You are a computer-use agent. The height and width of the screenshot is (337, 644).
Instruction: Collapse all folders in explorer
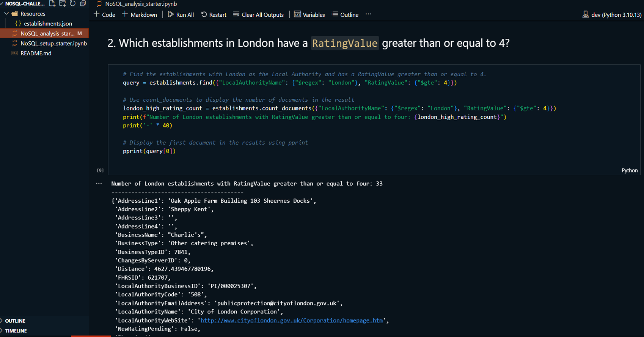click(x=83, y=3)
